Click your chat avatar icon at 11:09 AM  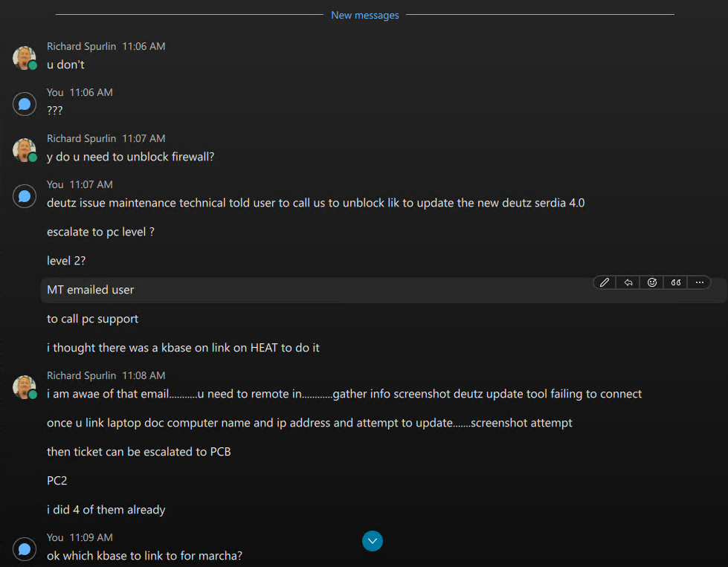[24, 548]
